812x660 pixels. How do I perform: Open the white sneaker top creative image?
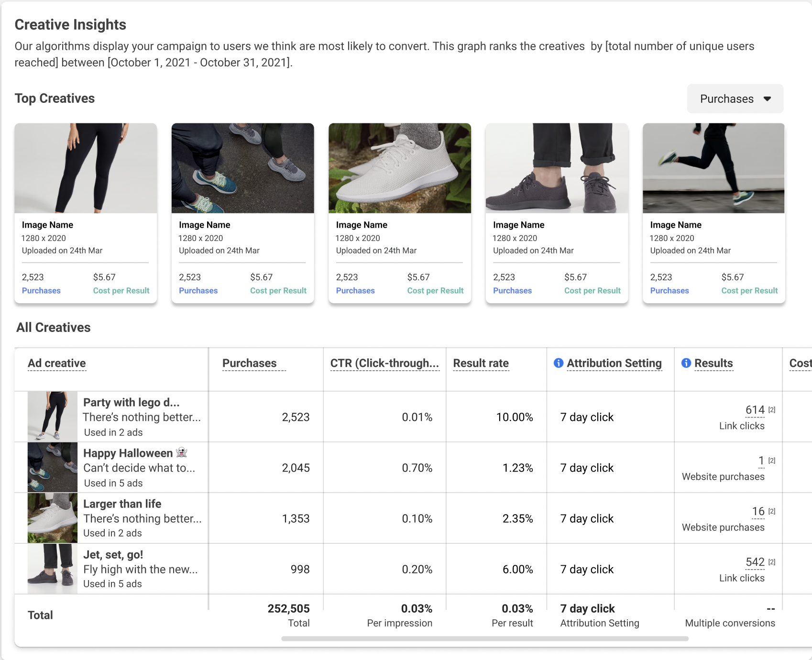point(400,168)
